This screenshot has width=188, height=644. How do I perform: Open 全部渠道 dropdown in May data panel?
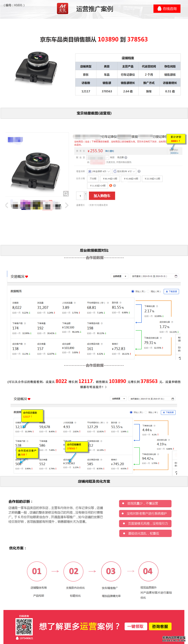coord(120,276)
